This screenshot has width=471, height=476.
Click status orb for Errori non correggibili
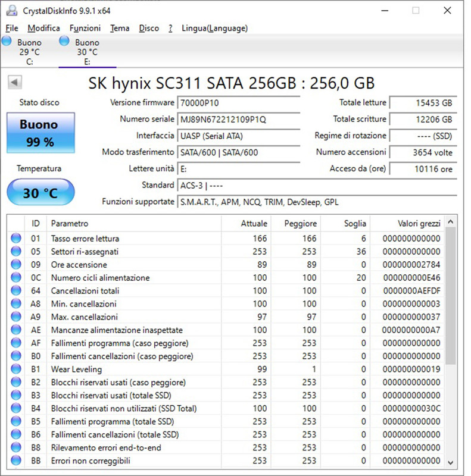tap(16, 460)
